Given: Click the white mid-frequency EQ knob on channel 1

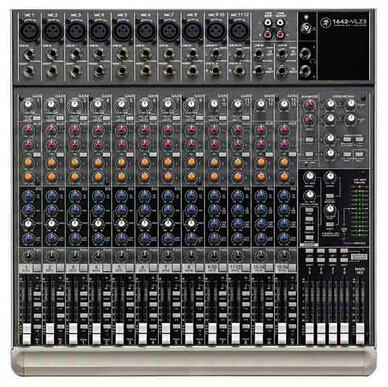Looking at the screenshot, I should [29, 223].
